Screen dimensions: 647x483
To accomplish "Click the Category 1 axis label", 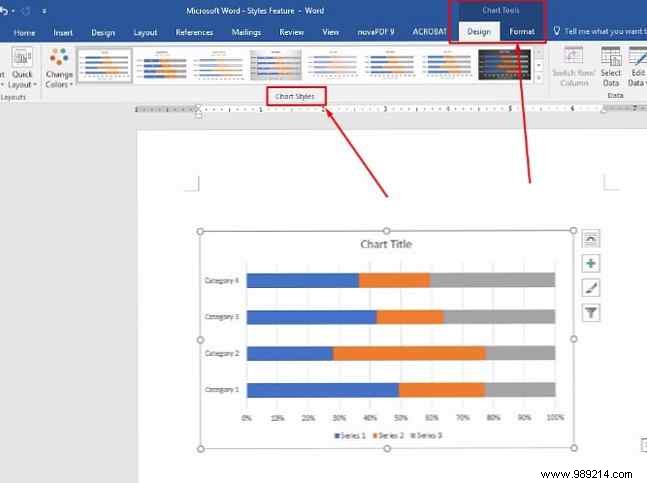I will click(x=222, y=389).
